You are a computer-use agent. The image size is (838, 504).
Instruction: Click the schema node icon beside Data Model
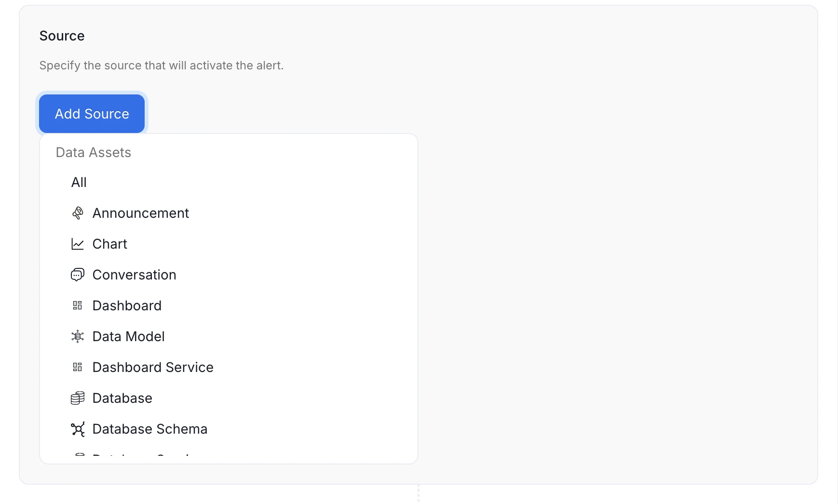coord(78,336)
